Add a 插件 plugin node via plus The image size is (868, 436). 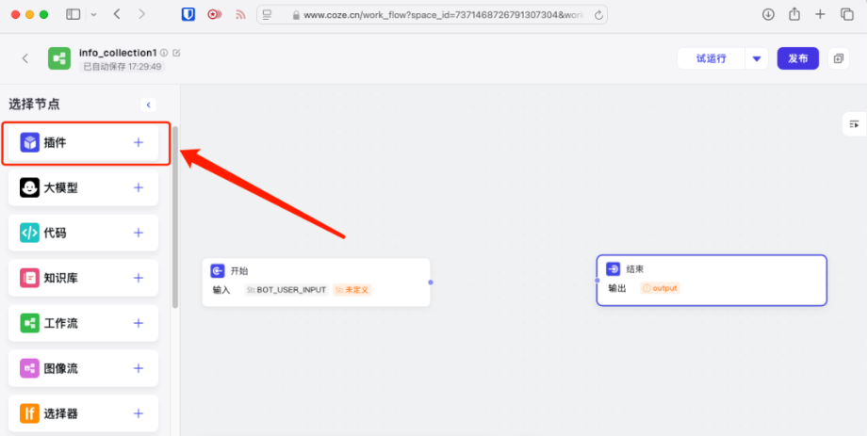(139, 143)
